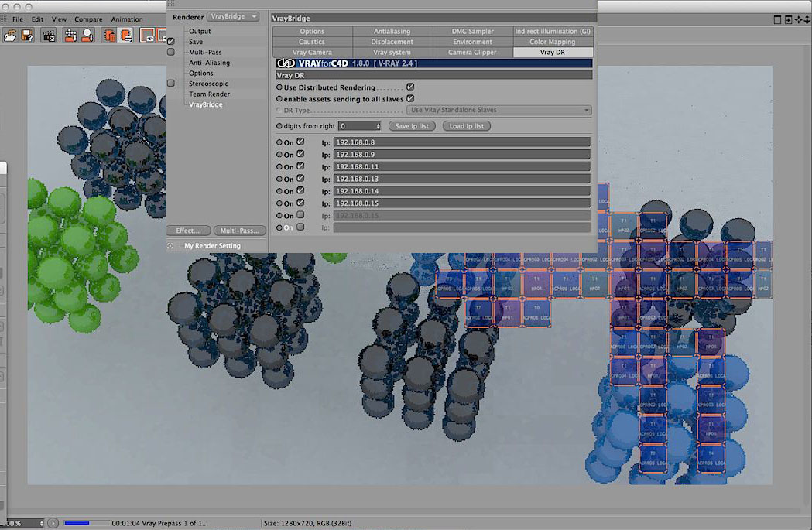Click the small icon left of My Render Setting

pyautogui.click(x=170, y=246)
